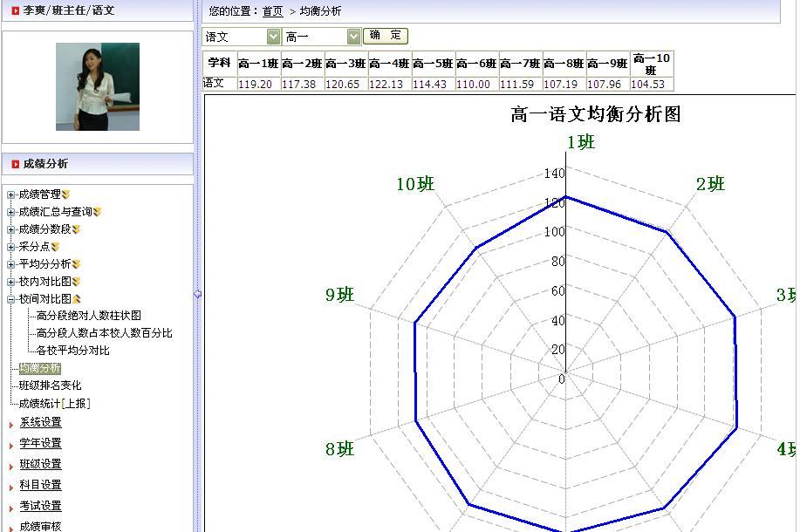The width and height of the screenshot is (800, 532).
Task: Click the 确定 confirm button
Action: click(386, 36)
